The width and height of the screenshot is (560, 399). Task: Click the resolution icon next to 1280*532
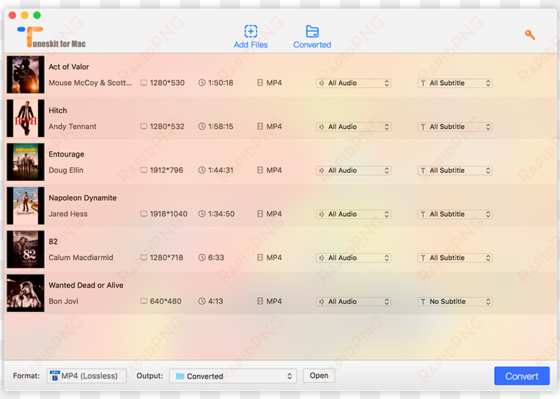click(144, 126)
